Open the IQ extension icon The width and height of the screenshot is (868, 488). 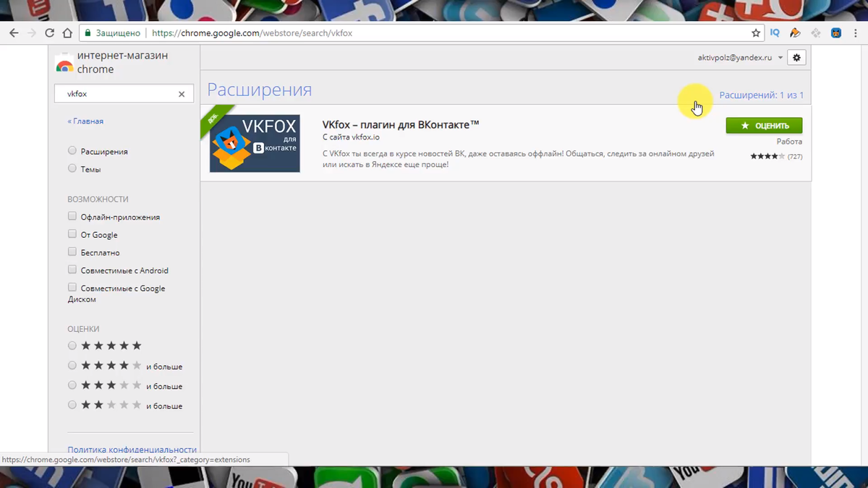pyautogui.click(x=775, y=33)
